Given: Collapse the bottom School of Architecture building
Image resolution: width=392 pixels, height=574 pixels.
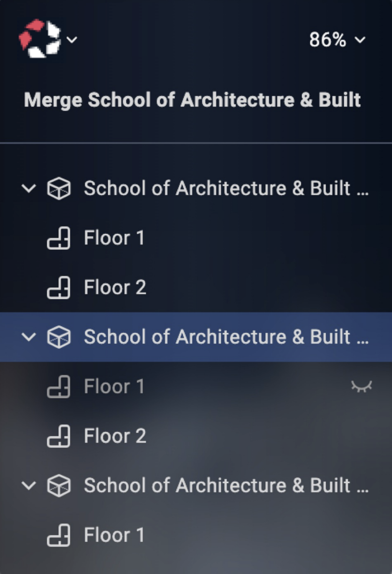Looking at the screenshot, I should [29, 485].
